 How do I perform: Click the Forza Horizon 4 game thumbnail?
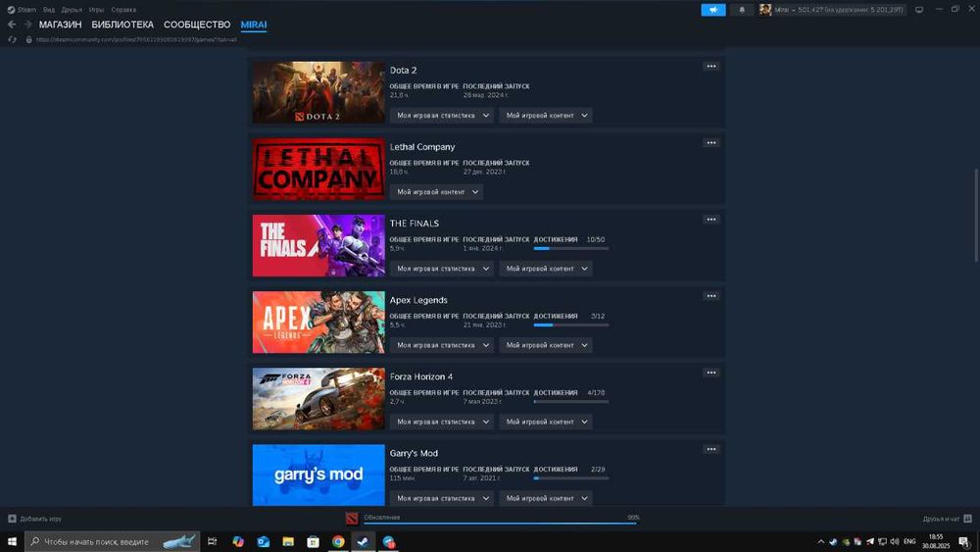(318, 399)
